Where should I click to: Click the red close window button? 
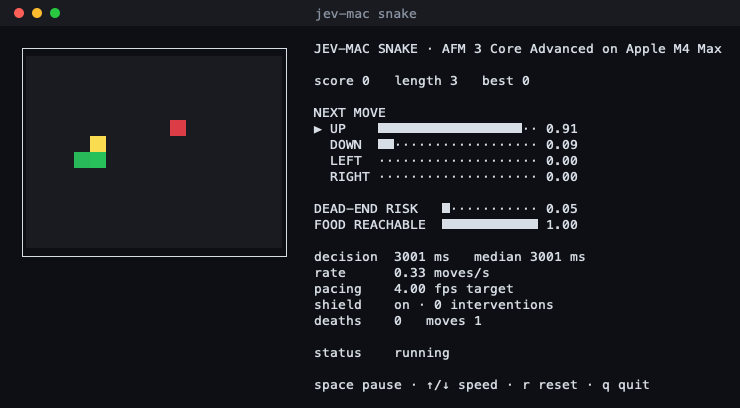click(x=19, y=13)
